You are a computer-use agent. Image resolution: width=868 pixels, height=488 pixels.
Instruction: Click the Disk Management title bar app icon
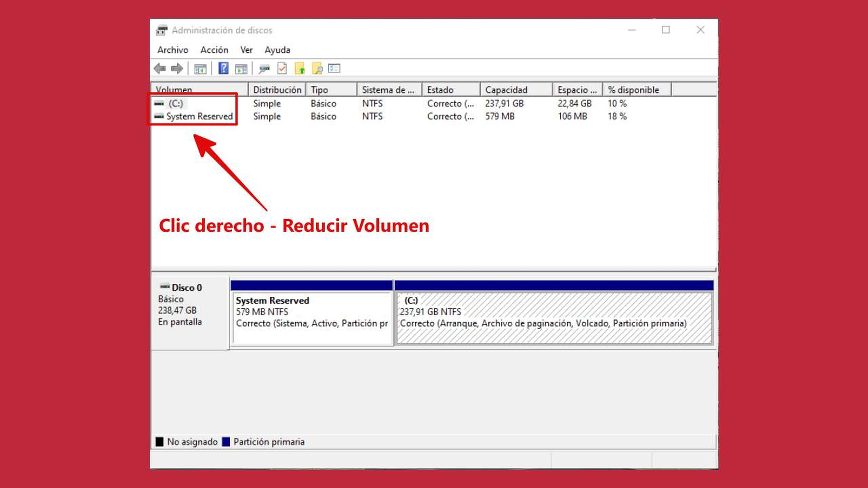tap(162, 30)
